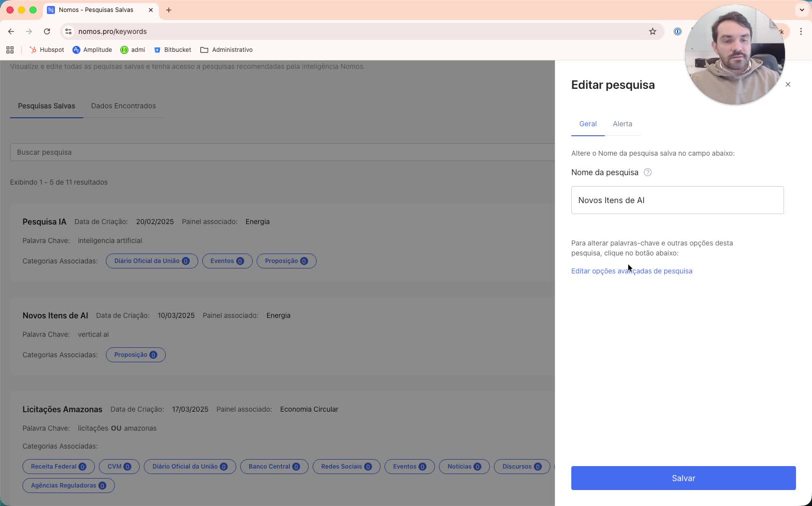The width and height of the screenshot is (812, 506).
Task: Click the Nome da pesquisa input field
Action: (x=678, y=200)
